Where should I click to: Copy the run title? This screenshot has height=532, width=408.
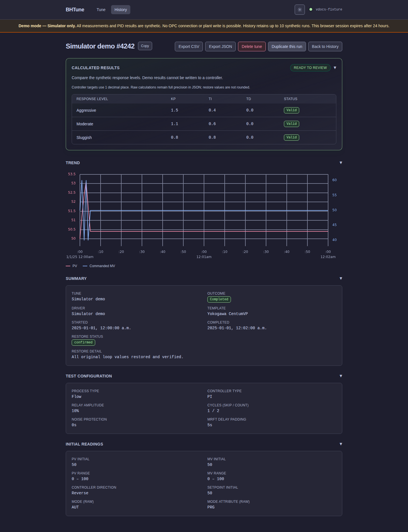(145, 46)
